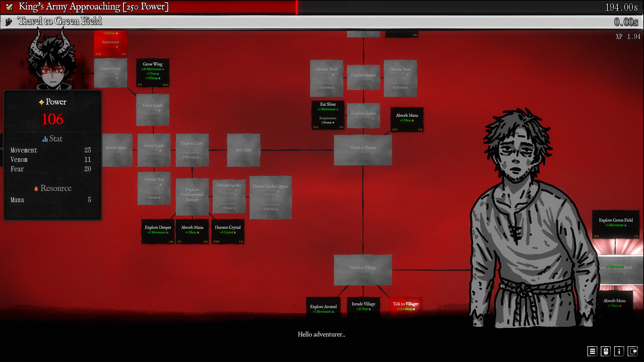Click the Power diamond icon in the stats panel
Image resolution: width=644 pixels, height=362 pixels.
click(42, 102)
